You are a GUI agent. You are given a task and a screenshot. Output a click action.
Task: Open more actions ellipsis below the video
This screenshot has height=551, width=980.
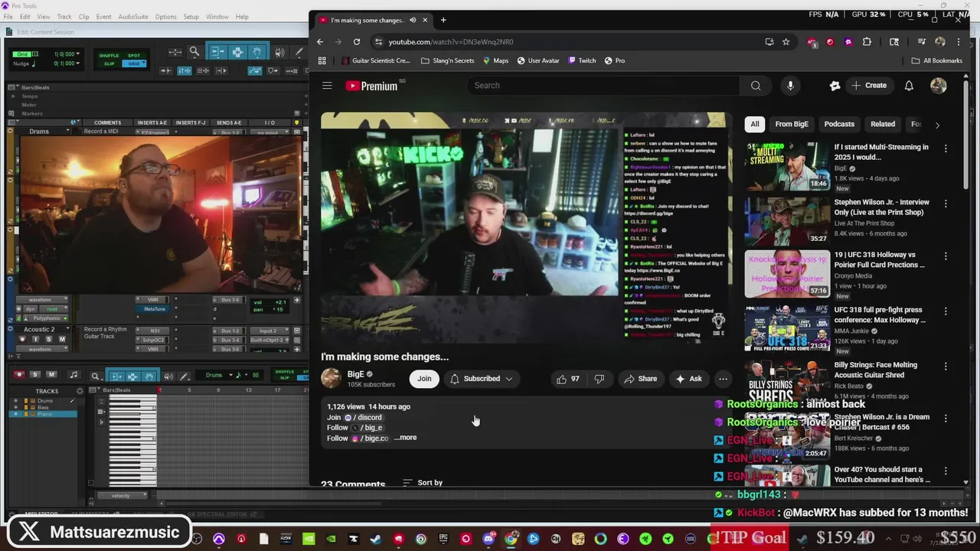point(723,379)
